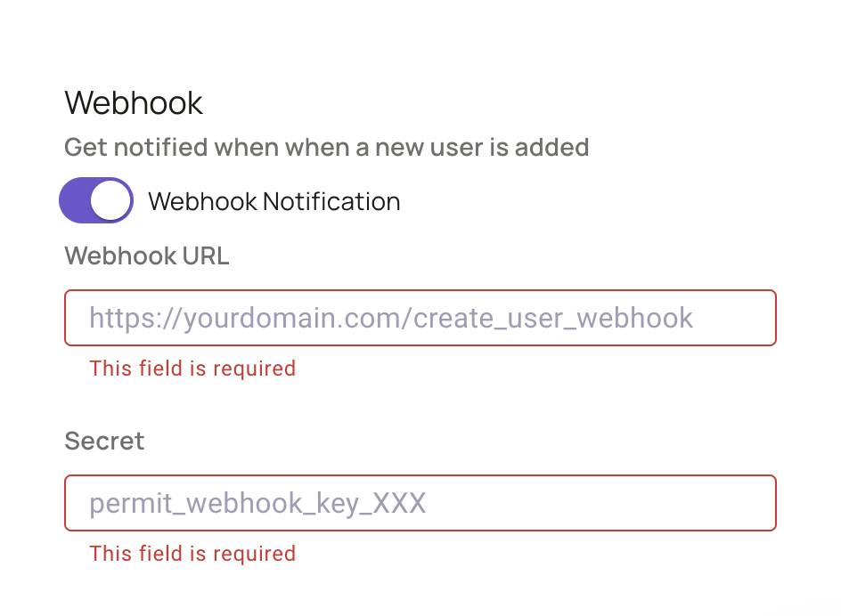Click the Webhook Notification label
This screenshot has height=616, width=841.
pyautogui.click(x=276, y=201)
